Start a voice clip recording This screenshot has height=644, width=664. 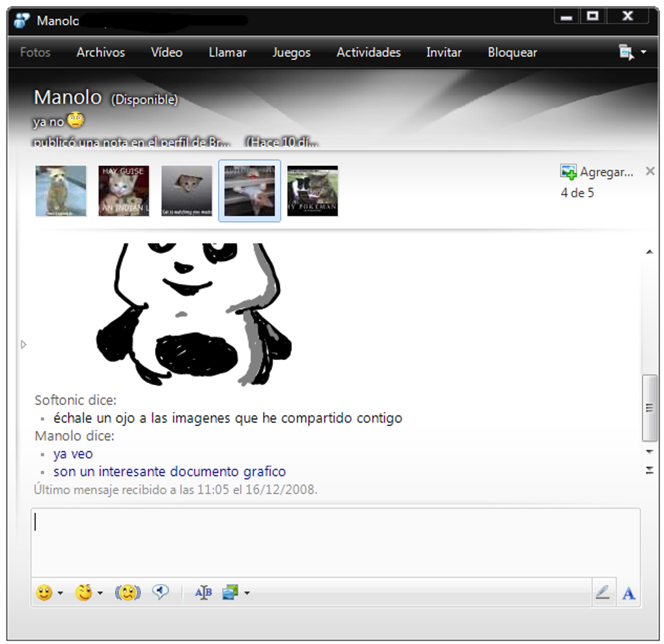point(161,592)
